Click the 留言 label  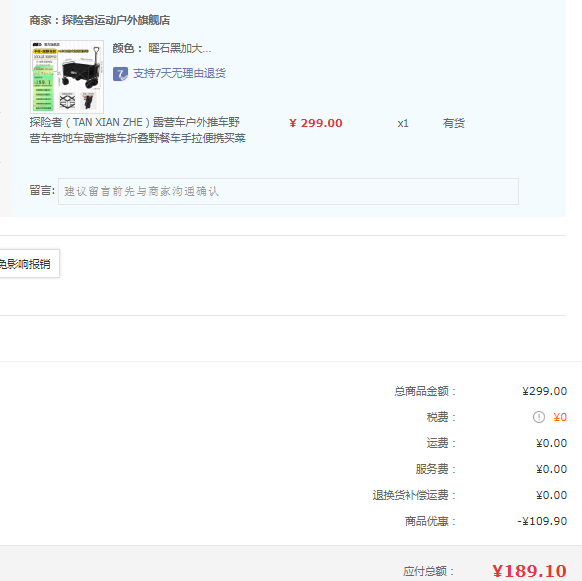42,190
